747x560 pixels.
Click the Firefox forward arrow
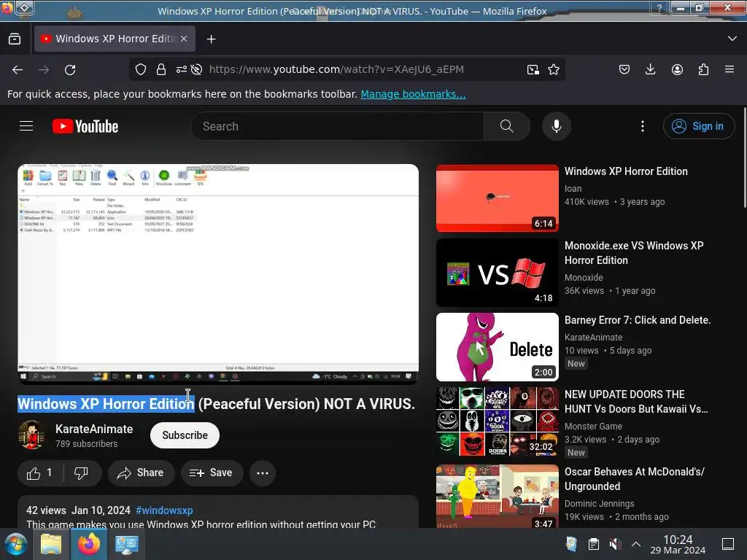click(44, 70)
